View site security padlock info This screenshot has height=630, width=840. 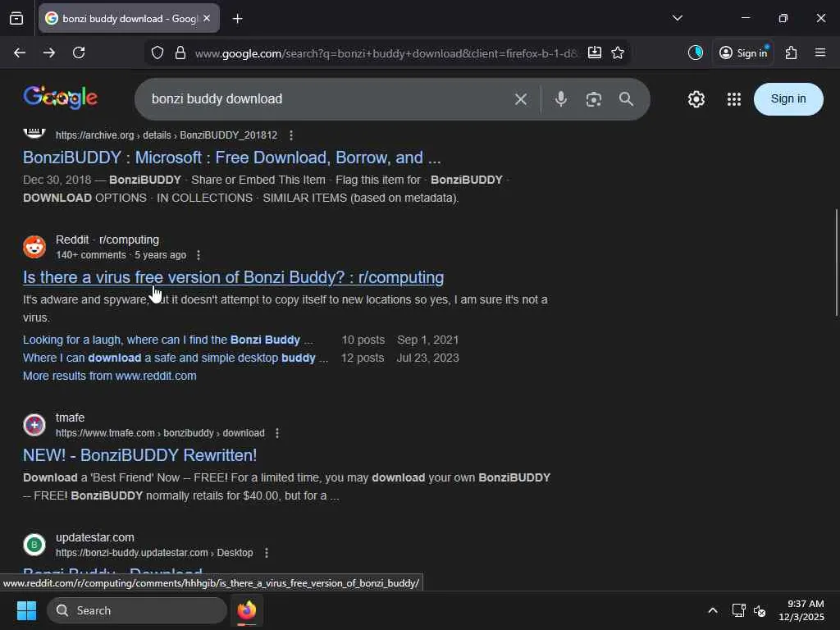[x=180, y=53]
